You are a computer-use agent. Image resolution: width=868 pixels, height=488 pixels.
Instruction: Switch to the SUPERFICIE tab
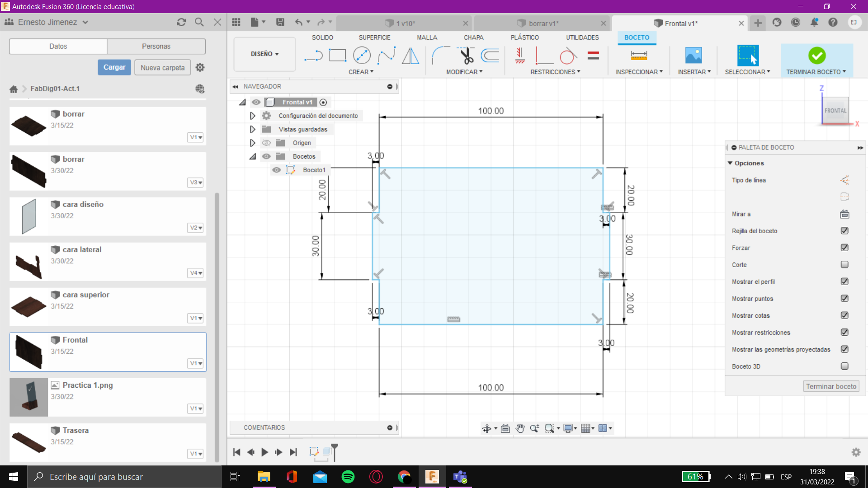click(374, 38)
